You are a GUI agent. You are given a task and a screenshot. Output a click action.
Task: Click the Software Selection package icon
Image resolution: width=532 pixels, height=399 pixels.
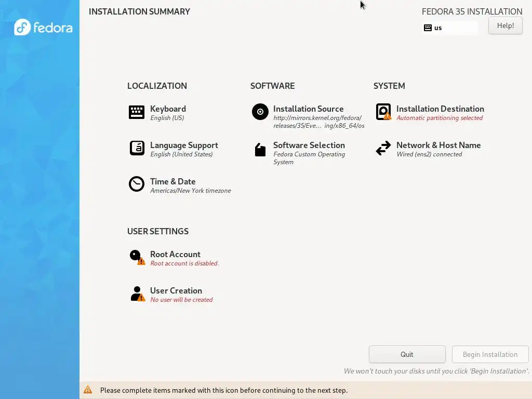260,150
